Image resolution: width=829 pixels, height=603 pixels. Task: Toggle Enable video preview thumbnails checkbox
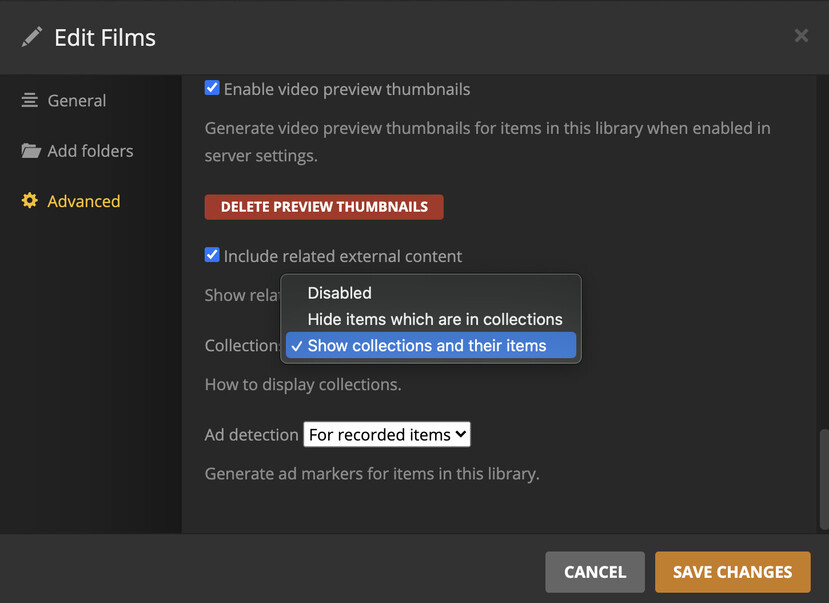(212, 88)
